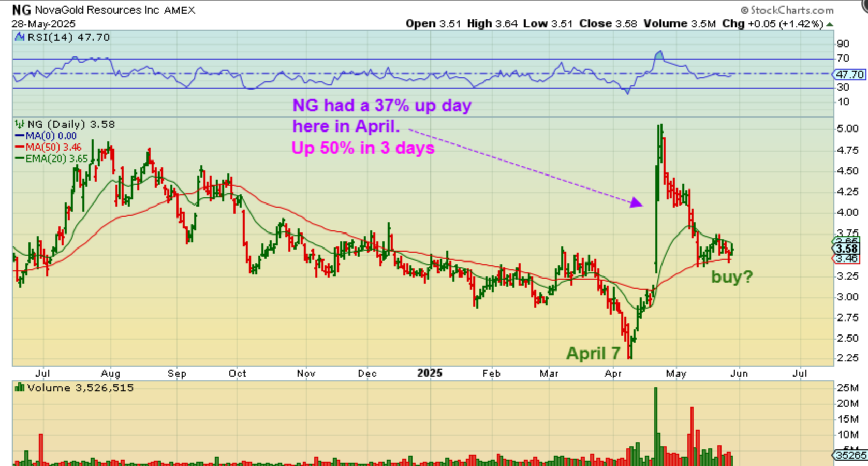Click the bold 2025 year label on time axis
Screen dimensions: 868x466
pos(430,373)
